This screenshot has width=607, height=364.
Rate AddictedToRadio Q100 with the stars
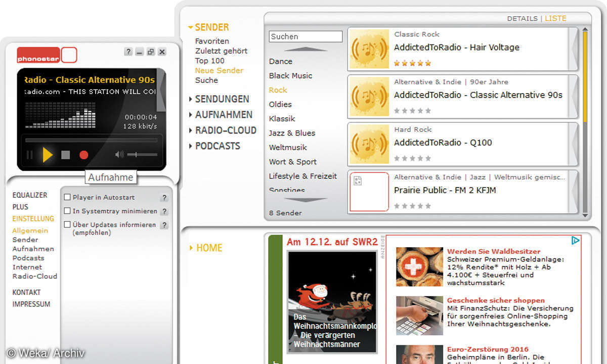(412, 158)
